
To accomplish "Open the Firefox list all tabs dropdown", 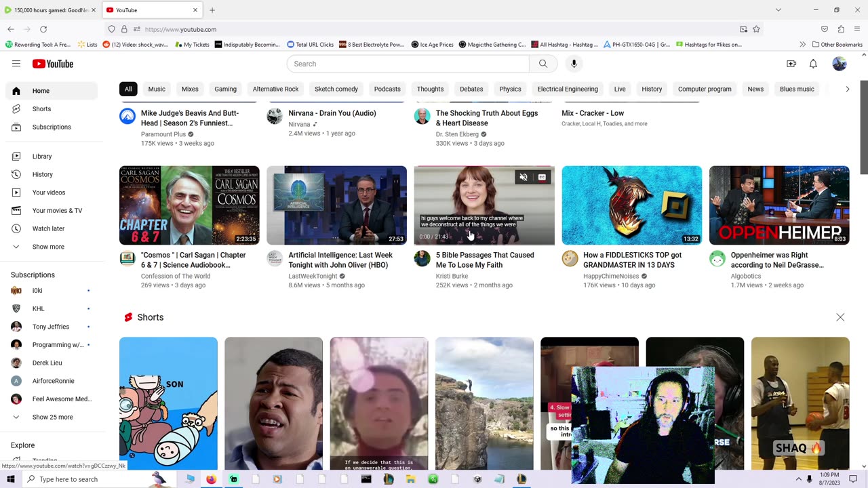I will pyautogui.click(x=778, y=10).
